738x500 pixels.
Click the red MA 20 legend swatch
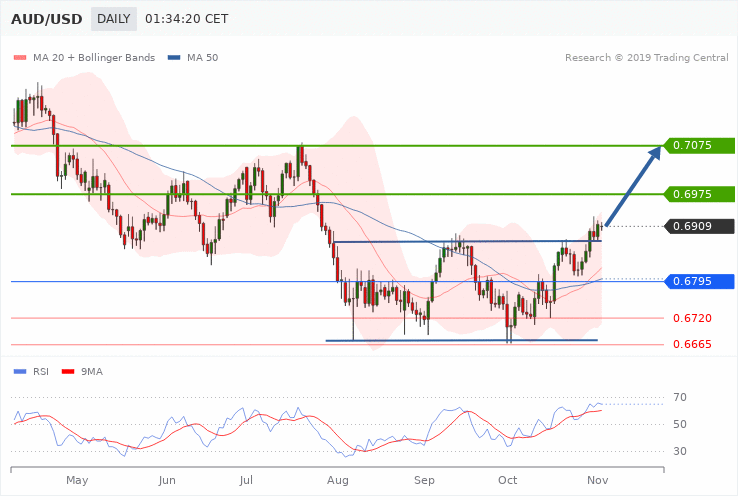[19, 57]
